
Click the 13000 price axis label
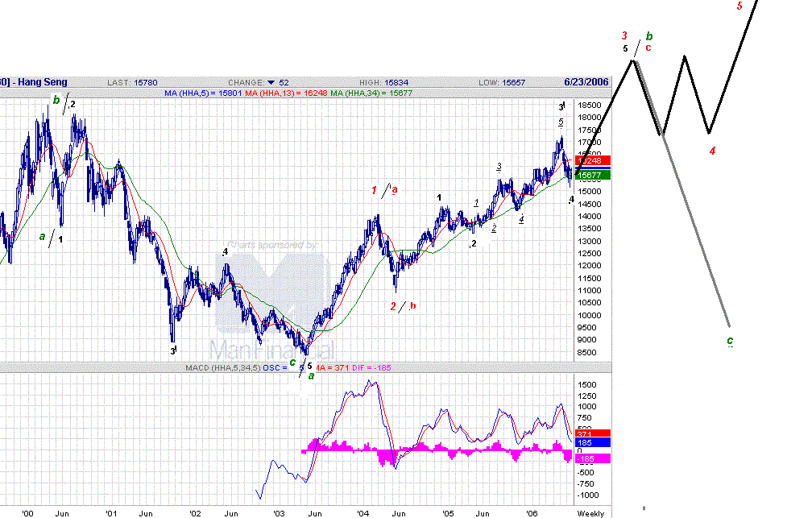(x=590, y=242)
